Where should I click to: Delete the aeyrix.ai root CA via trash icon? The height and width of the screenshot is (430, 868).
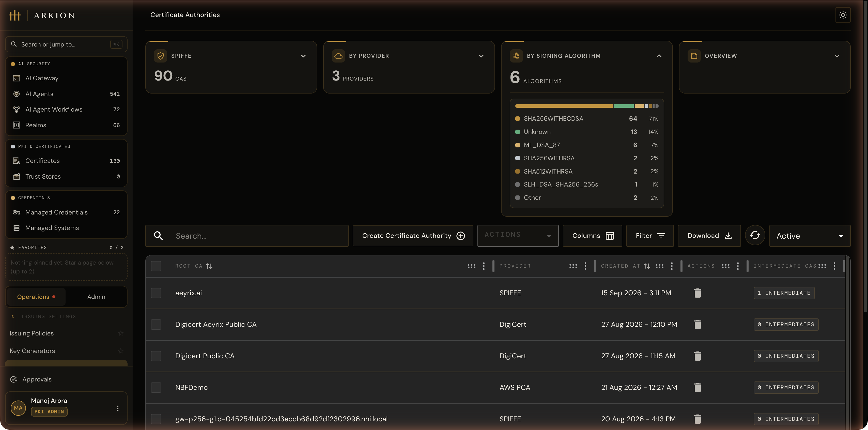697,293
